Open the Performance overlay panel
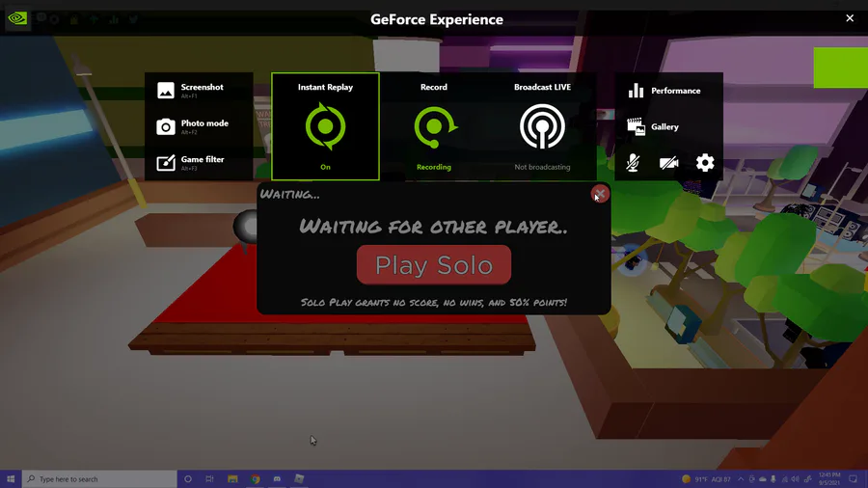The width and height of the screenshot is (868, 488). (x=665, y=91)
